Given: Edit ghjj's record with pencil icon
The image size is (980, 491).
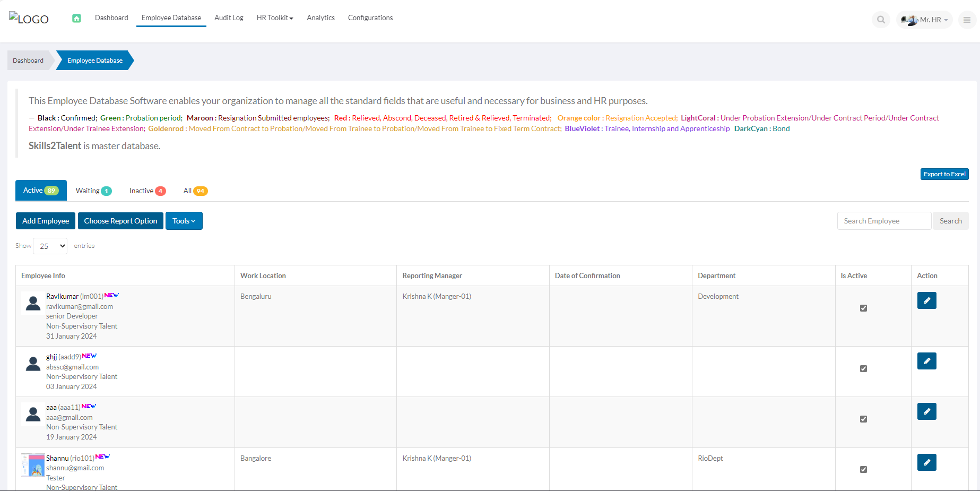Looking at the screenshot, I should [926, 361].
